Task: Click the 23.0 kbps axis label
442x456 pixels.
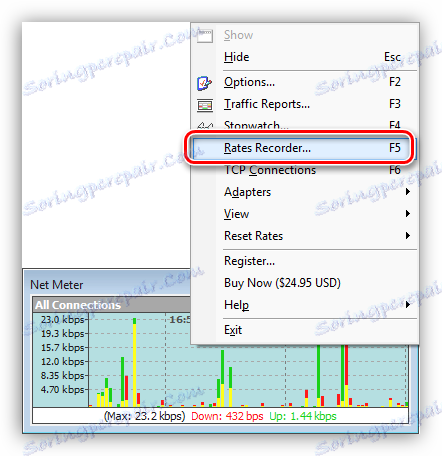Action: (62, 320)
